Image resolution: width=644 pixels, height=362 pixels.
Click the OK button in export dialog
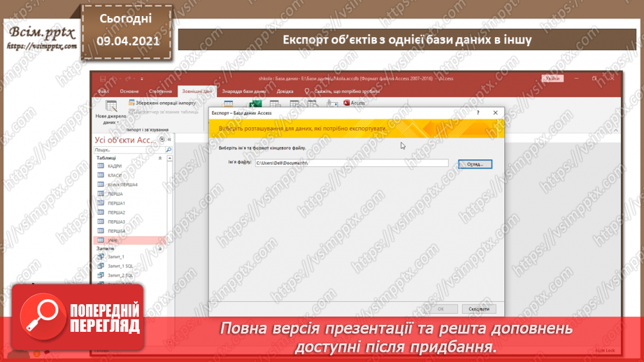[x=441, y=309]
